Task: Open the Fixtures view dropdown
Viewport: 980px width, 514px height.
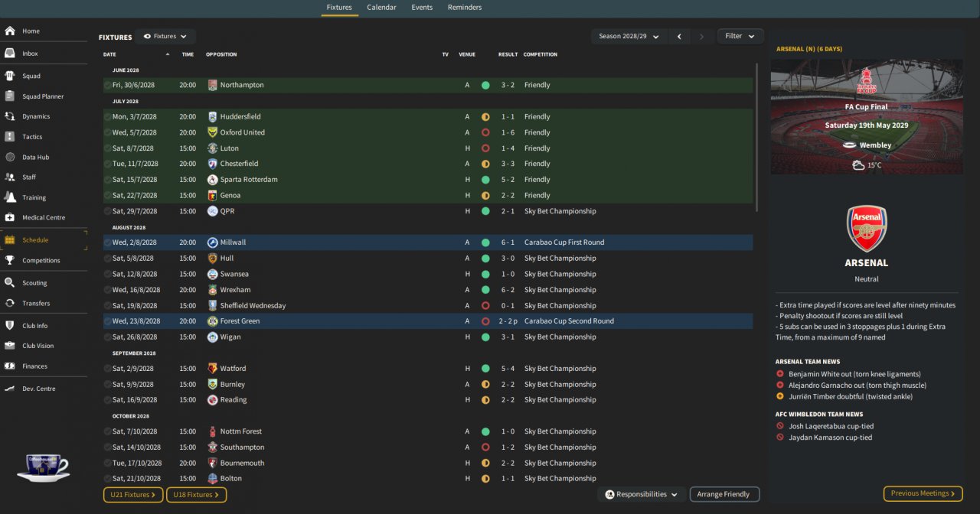Action: [165, 37]
